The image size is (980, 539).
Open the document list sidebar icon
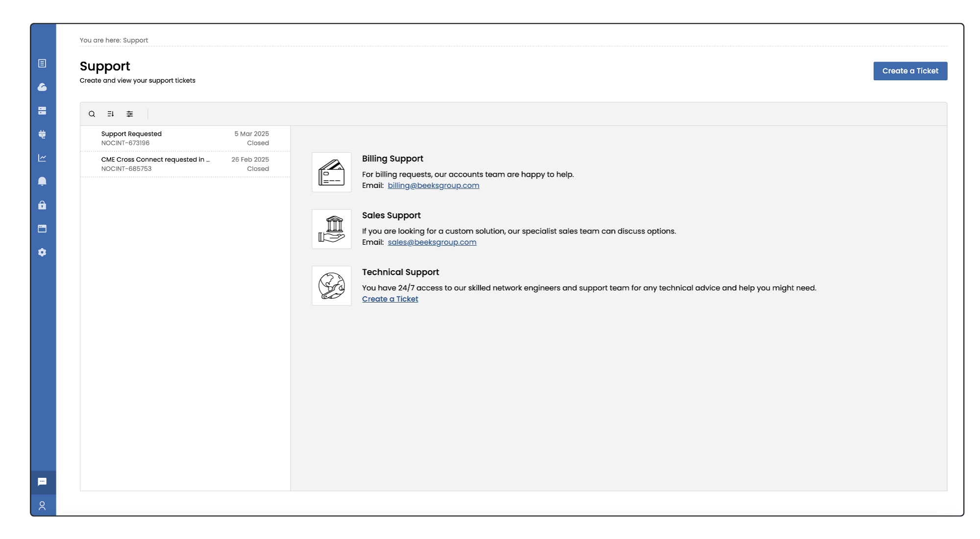[x=42, y=64]
